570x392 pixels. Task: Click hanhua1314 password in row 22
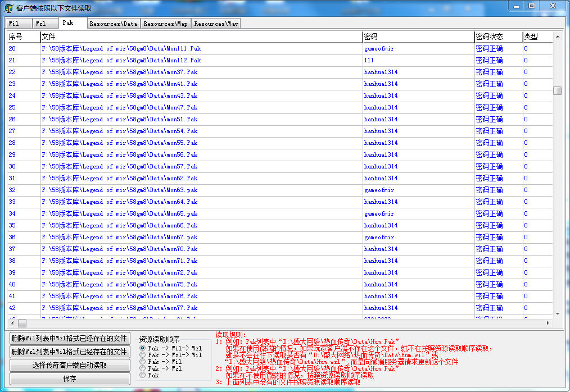click(381, 72)
